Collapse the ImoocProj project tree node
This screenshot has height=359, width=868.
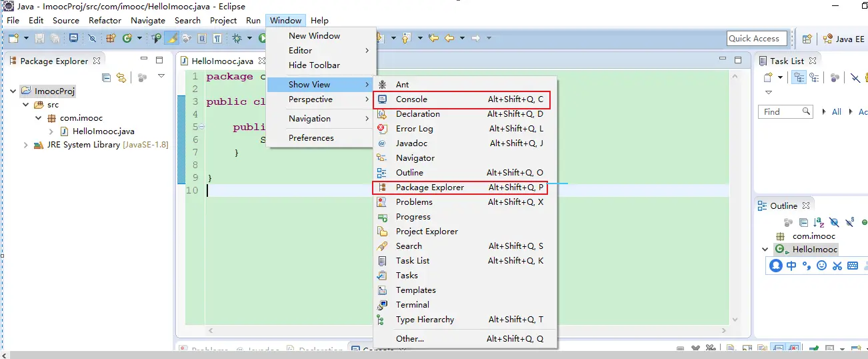click(x=14, y=91)
